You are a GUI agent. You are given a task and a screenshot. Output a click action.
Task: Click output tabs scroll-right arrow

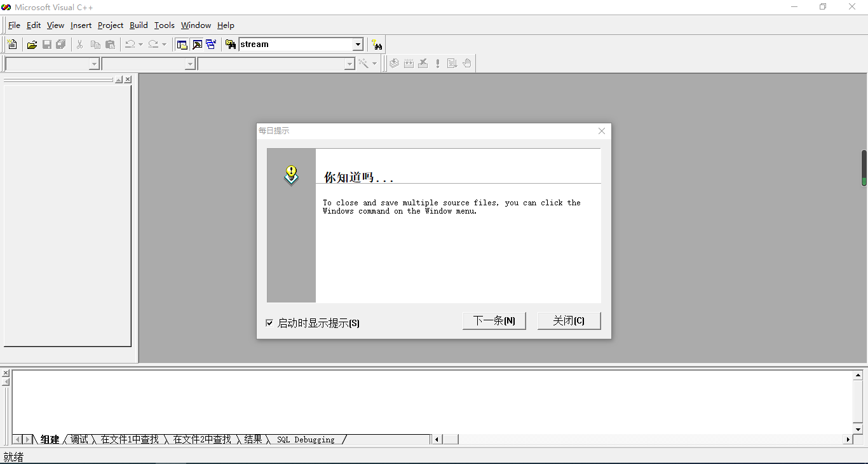[27, 439]
